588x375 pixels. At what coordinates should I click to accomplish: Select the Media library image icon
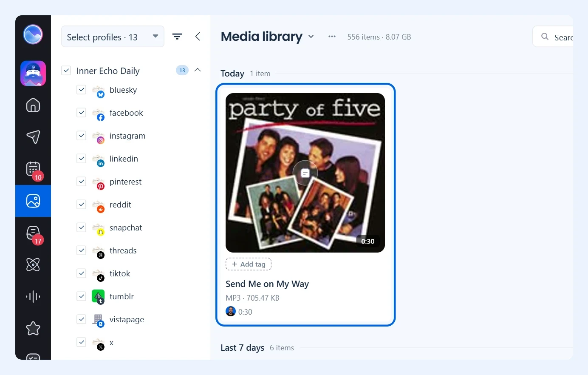33,201
